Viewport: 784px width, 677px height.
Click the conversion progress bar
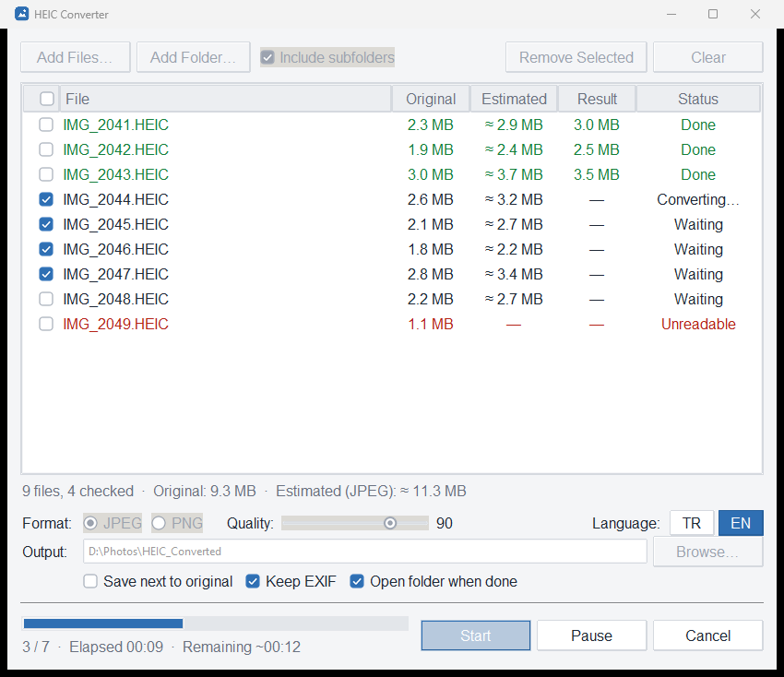[x=216, y=624]
